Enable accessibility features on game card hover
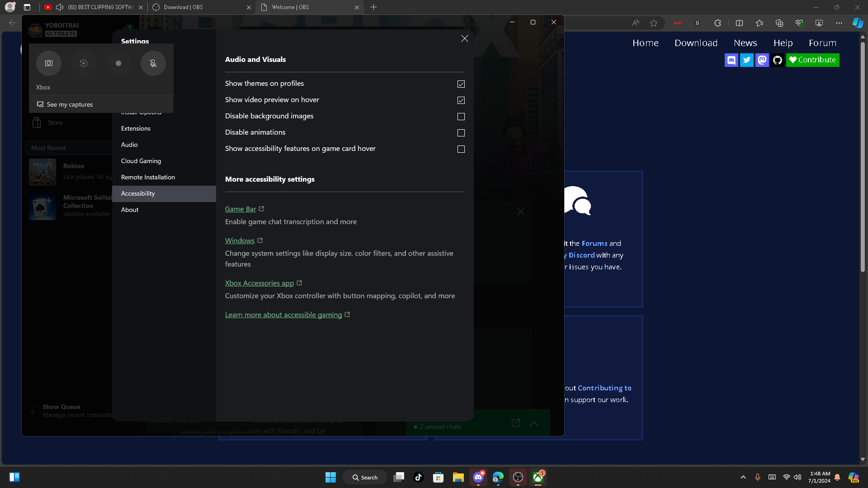Image resolution: width=868 pixels, height=488 pixels. tap(461, 149)
